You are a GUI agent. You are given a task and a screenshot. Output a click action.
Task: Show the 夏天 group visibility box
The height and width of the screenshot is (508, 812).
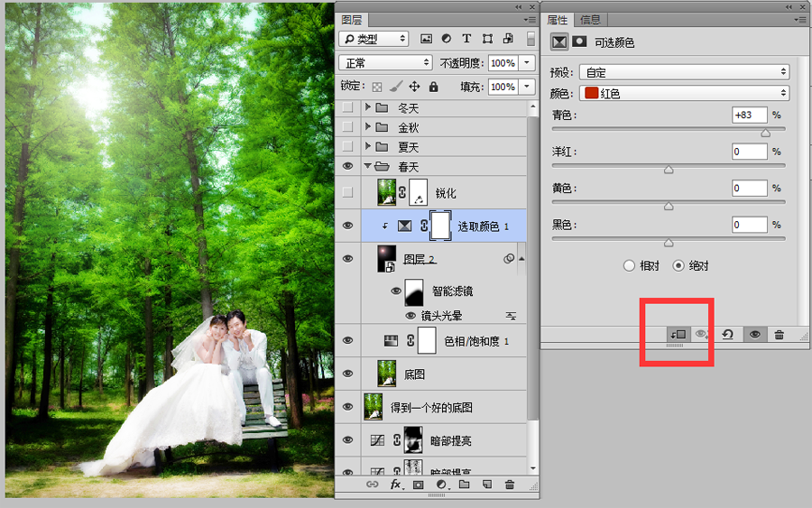[x=348, y=146]
